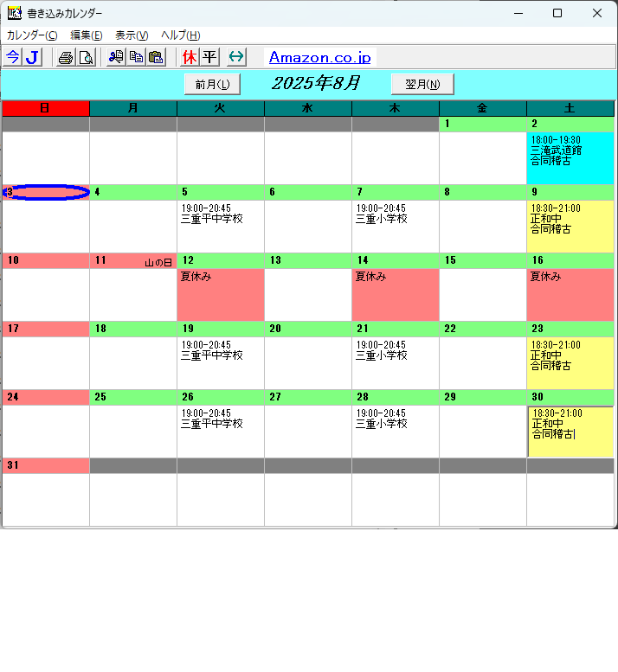Image resolution: width=618 pixels, height=672 pixels.
Task: Click the 今 (today) toolbar icon
Action: pos(12,57)
